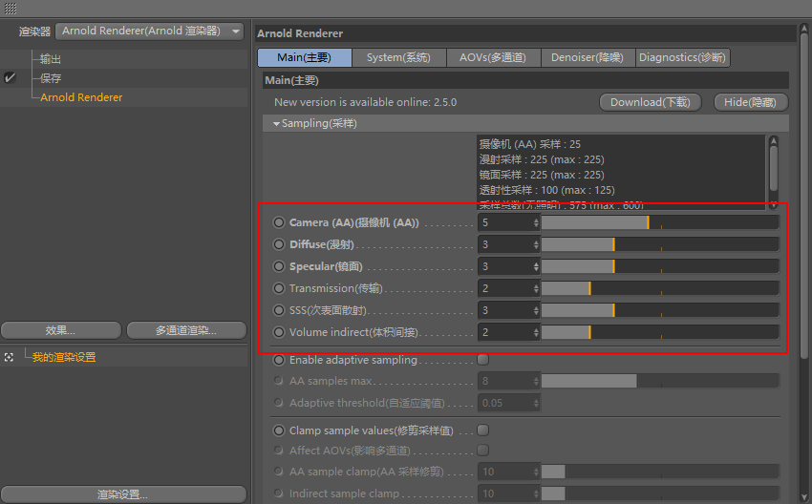Collapse the Sampling(采样) section

[x=276, y=124]
